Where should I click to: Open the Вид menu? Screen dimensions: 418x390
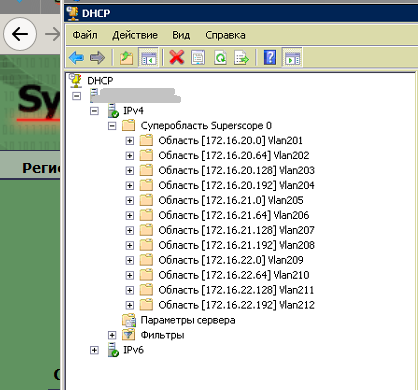(181, 35)
